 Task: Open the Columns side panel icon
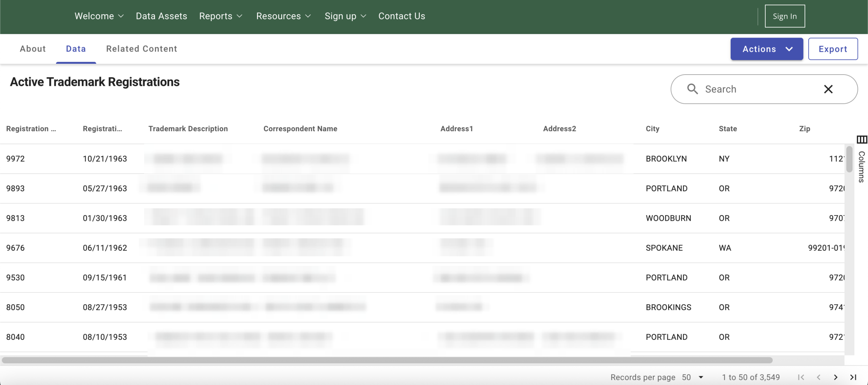[x=862, y=139]
